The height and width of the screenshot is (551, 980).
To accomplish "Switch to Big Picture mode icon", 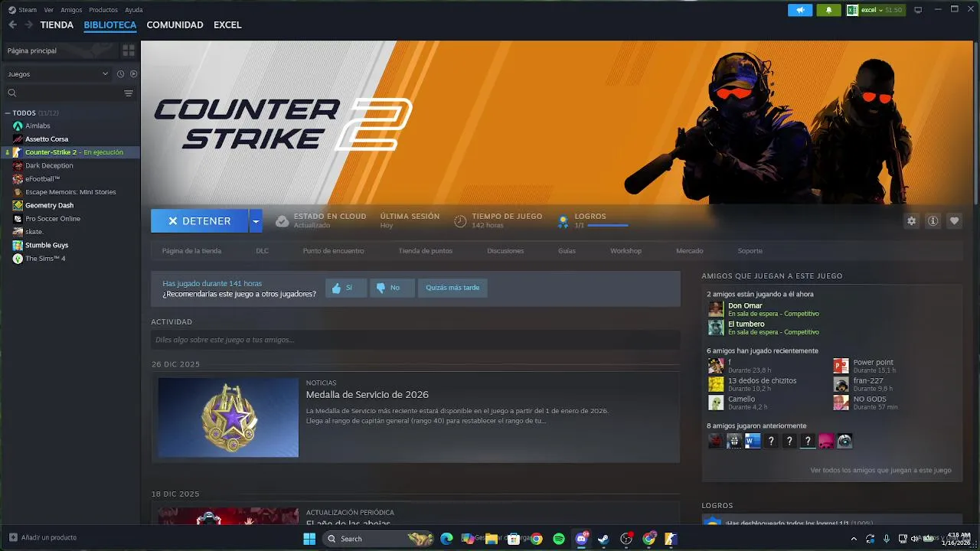I will (918, 10).
